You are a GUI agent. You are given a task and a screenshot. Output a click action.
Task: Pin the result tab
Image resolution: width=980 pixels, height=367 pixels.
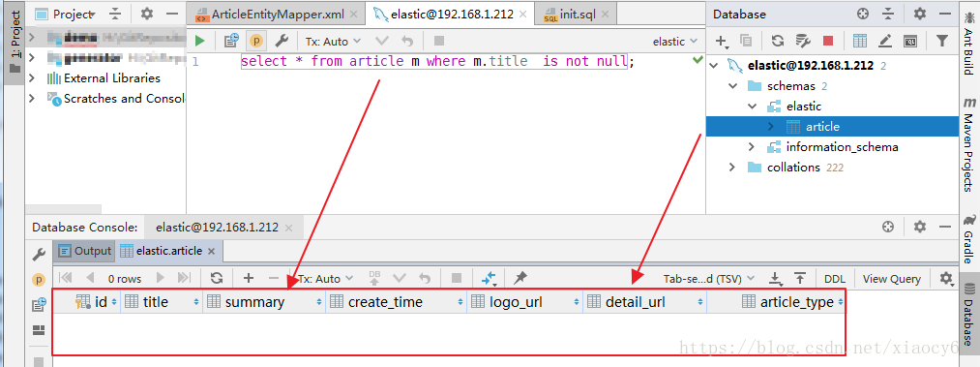click(520, 278)
